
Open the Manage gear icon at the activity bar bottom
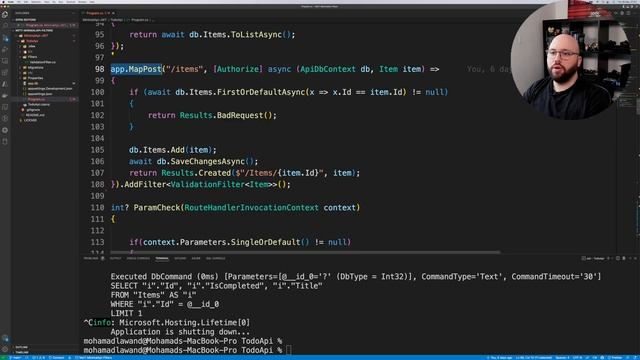pyautogui.click(x=5, y=349)
